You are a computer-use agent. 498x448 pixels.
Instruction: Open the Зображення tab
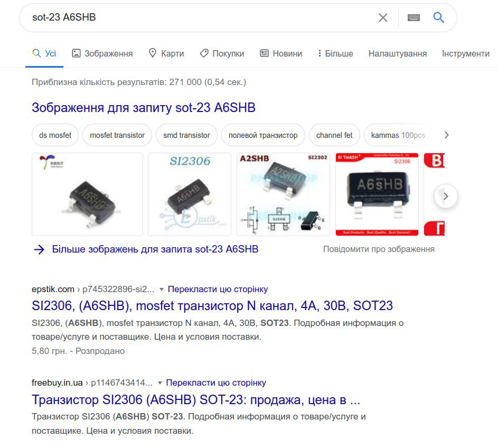point(102,53)
